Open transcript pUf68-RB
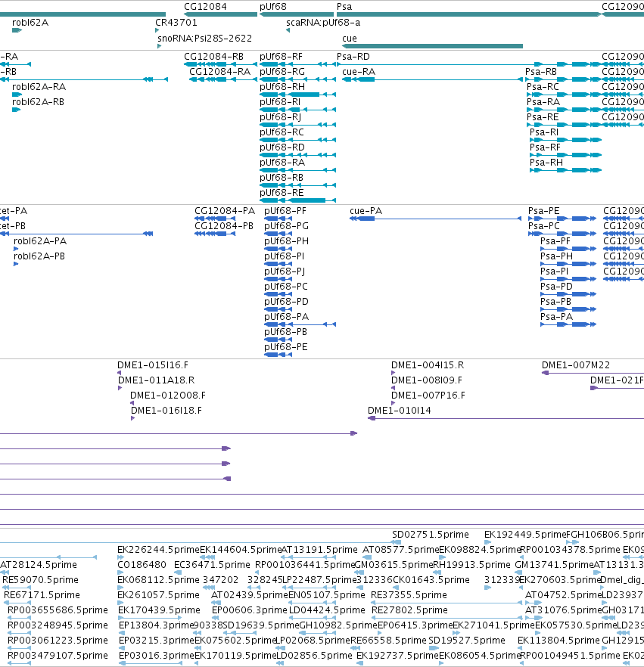 coord(282,178)
